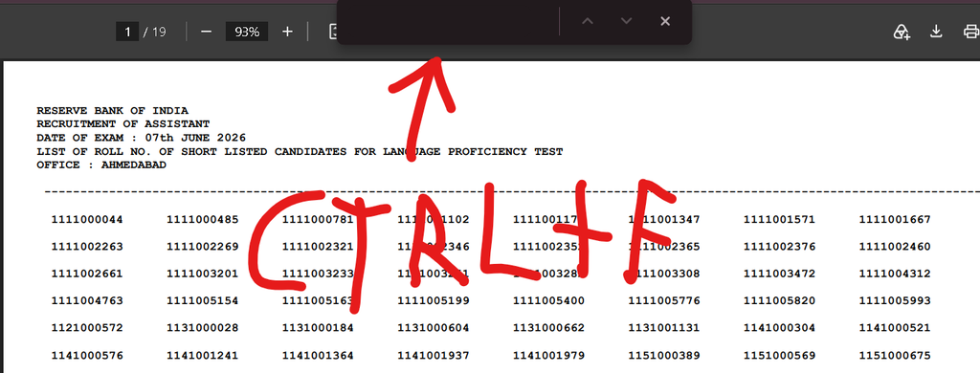The height and width of the screenshot is (373, 980).
Task: Click the save to Drive icon
Action: point(901,32)
